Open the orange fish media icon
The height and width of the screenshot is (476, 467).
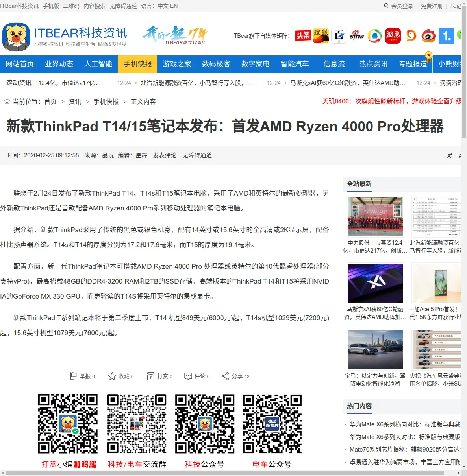point(411,36)
